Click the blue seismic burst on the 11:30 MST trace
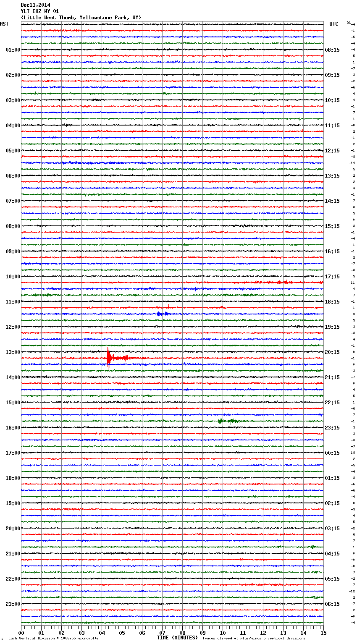This screenshot has height=644, width=357. pyautogui.click(x=163, y=314)
